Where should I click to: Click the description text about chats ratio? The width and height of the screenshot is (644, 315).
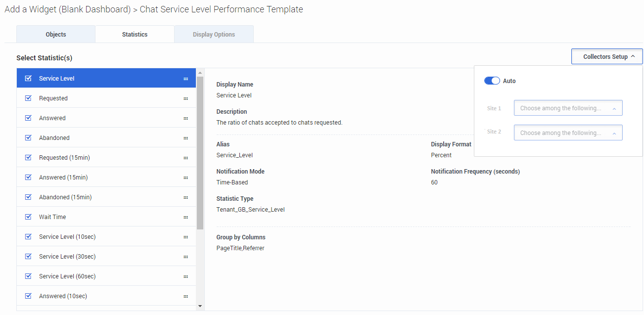coord(279,123)
